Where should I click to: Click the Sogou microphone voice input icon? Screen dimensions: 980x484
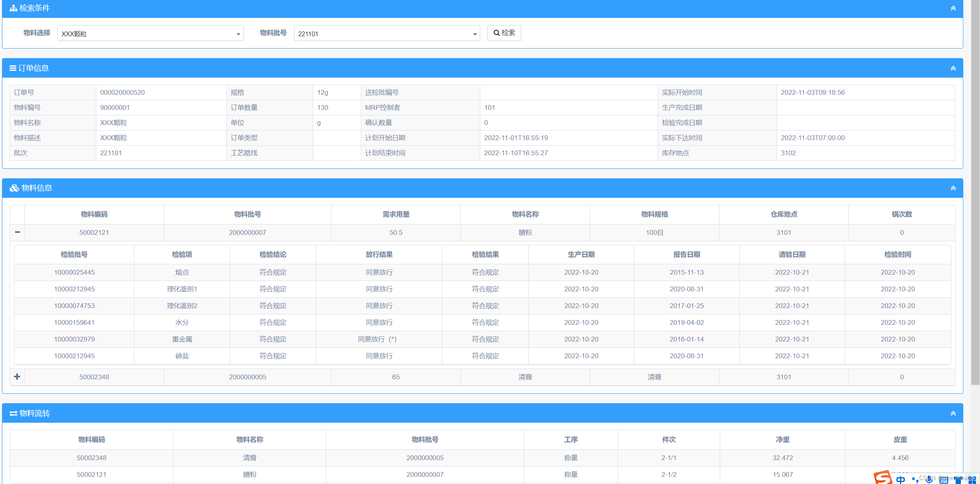pos(929,480)
